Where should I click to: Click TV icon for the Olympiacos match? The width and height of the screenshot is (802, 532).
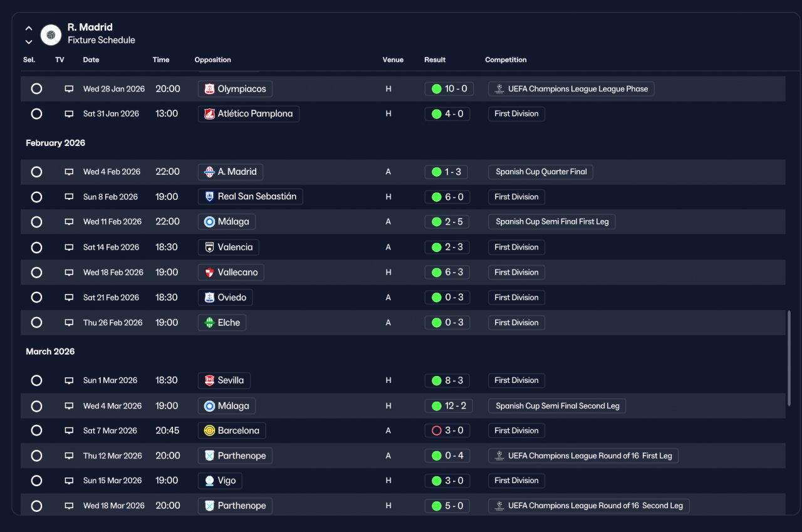click(69, 89)
